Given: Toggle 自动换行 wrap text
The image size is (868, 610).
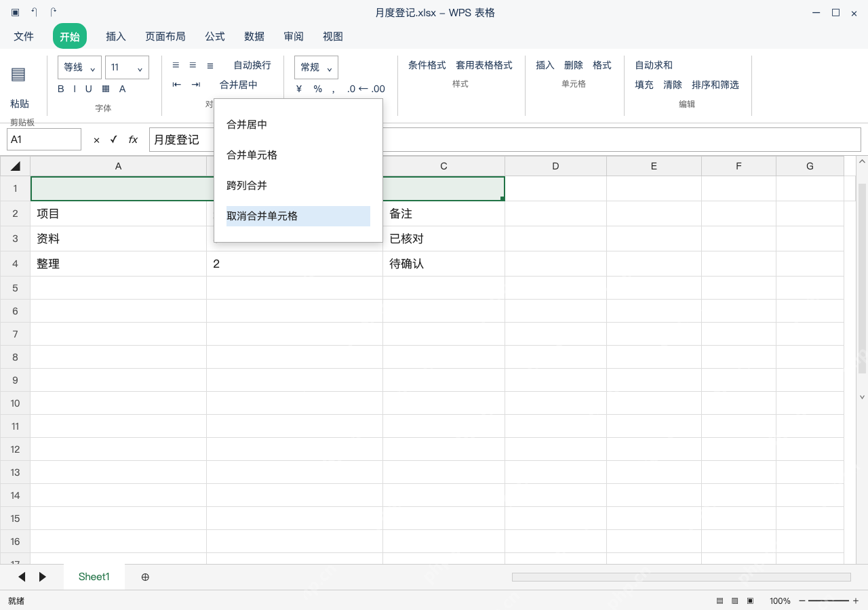Looking at the screenshot, I should [x=252, y=65].
